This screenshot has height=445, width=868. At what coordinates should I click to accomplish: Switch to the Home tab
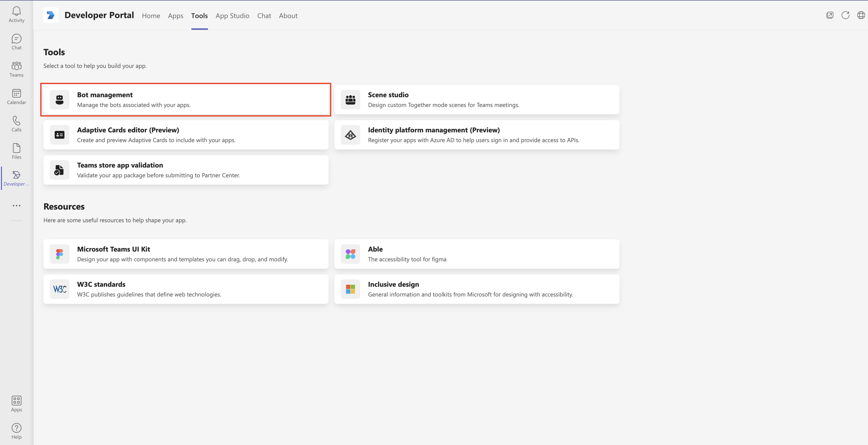coord(151,15)
